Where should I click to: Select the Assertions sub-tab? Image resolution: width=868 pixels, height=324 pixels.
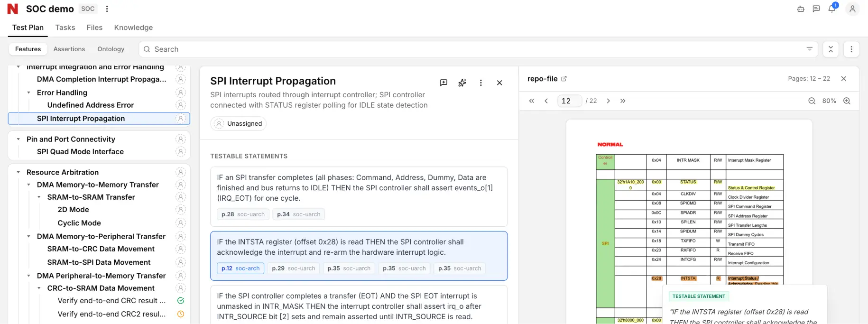(x=69, y=49)
